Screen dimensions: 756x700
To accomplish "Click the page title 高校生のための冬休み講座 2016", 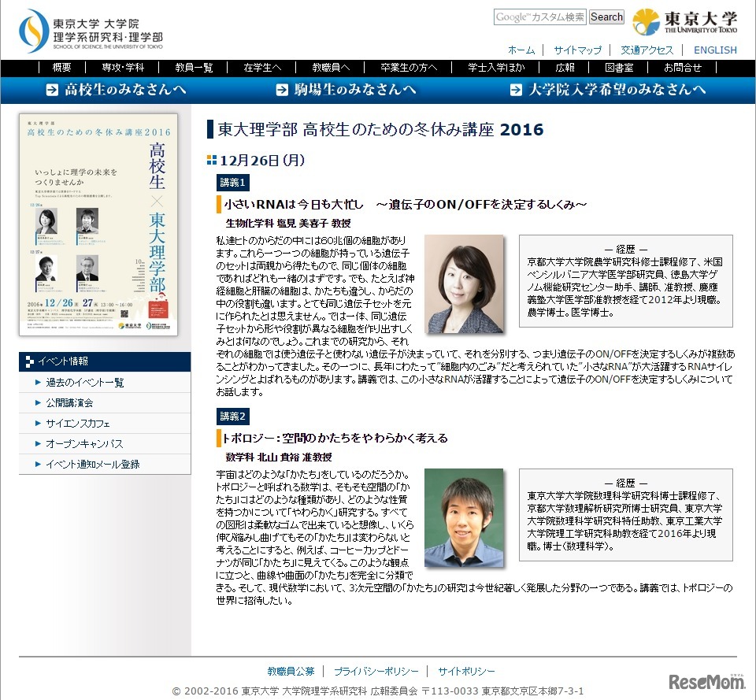I will pos(380,129).
